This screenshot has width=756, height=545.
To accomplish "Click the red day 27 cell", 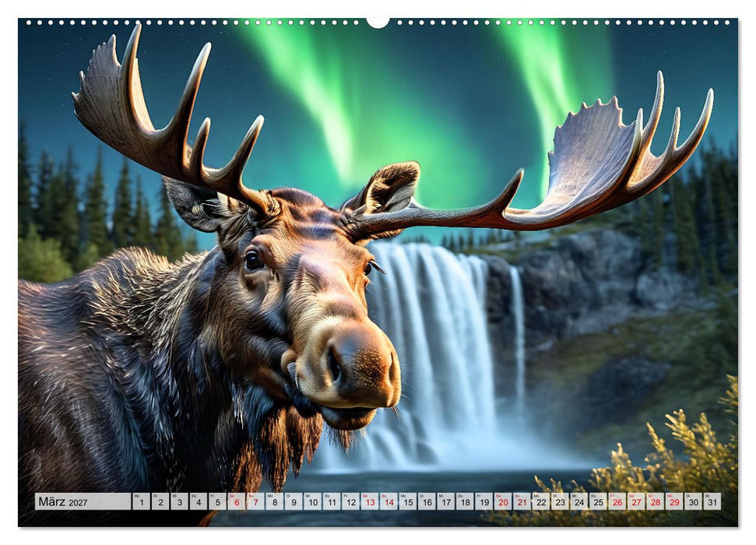I will click(636, 501).
